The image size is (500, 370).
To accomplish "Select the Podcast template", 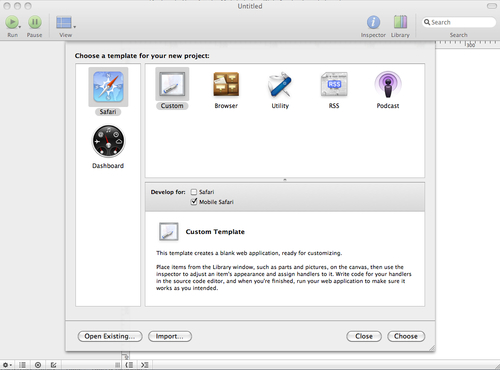I will 388,90.
